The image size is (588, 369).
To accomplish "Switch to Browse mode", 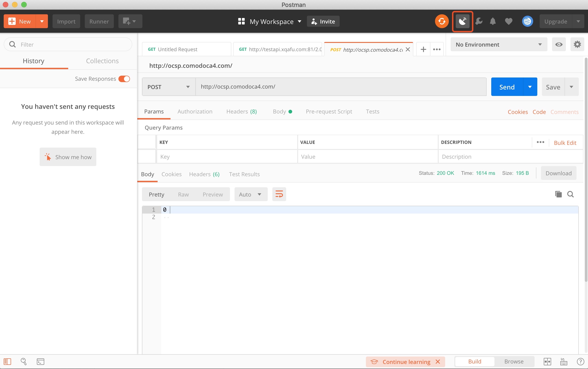I will (514, 361).
